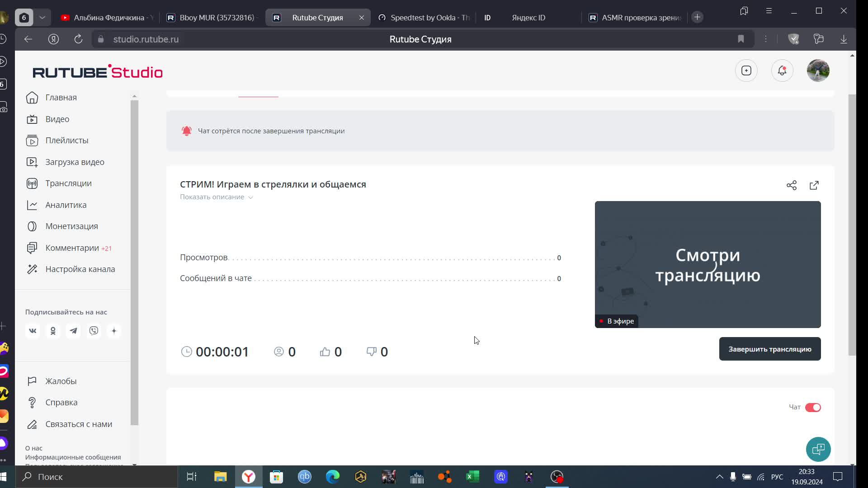Click the RUTUBE Studio logo
This screenshot has height=488, width=868.
click(97, 71)
